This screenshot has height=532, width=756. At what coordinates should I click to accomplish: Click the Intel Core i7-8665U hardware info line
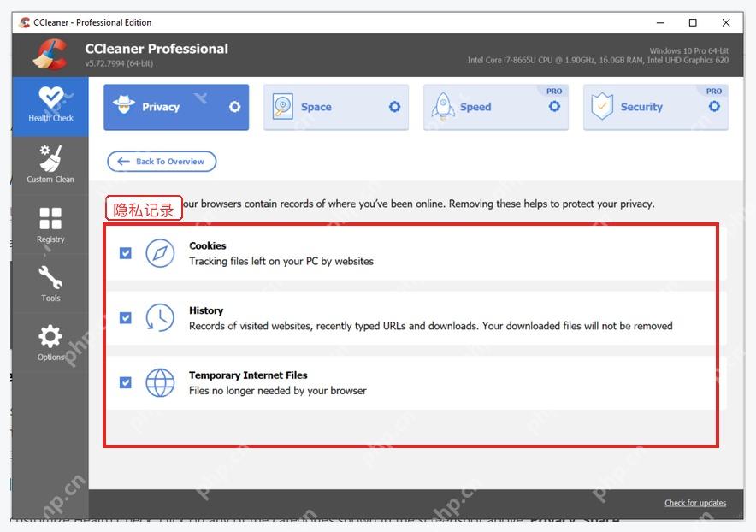pos(598,60)
